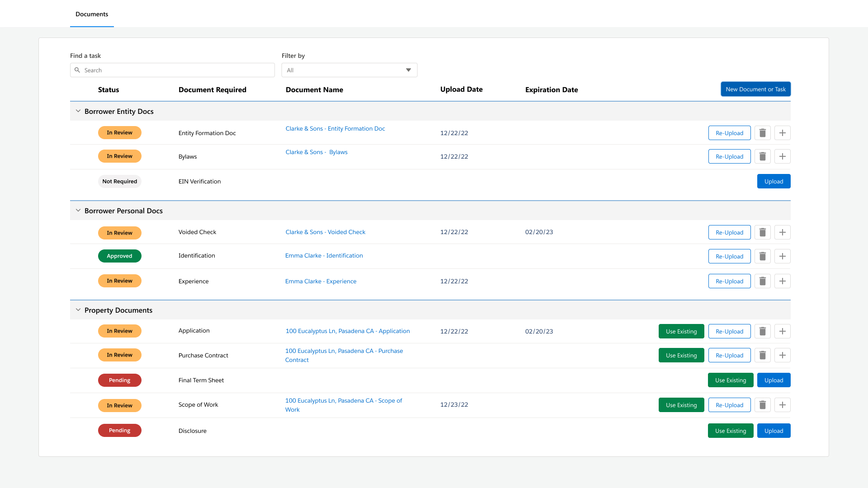Use Existing for Final Term Sheet
The width and height of the screenshot is (868, 488).
point(731,380)
